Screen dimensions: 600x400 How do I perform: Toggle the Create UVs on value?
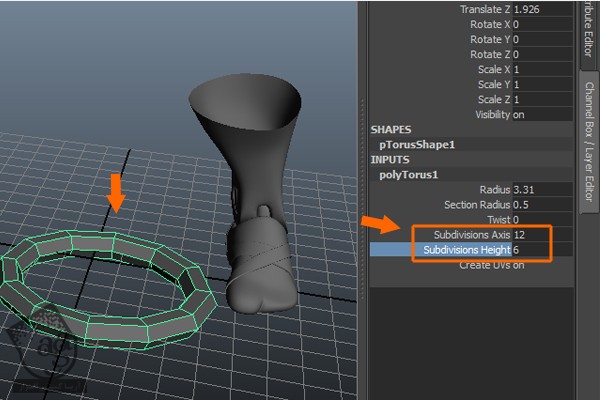click(x=542, y=264)
